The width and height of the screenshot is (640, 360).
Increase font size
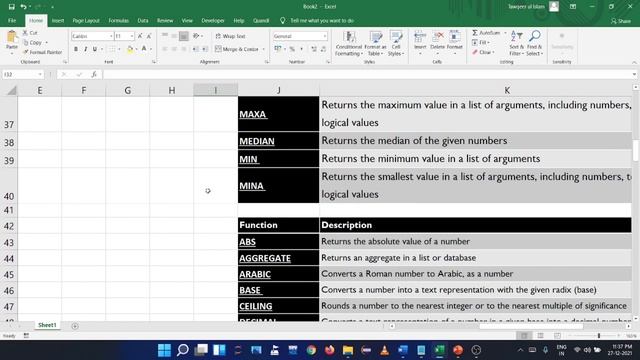tap(140, 36)
